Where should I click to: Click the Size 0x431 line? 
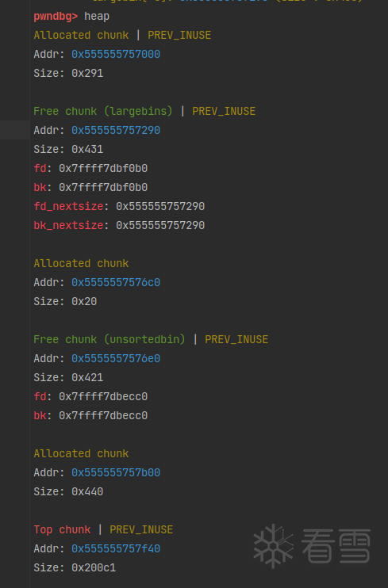pyautogui.click(x=68, y=149)
